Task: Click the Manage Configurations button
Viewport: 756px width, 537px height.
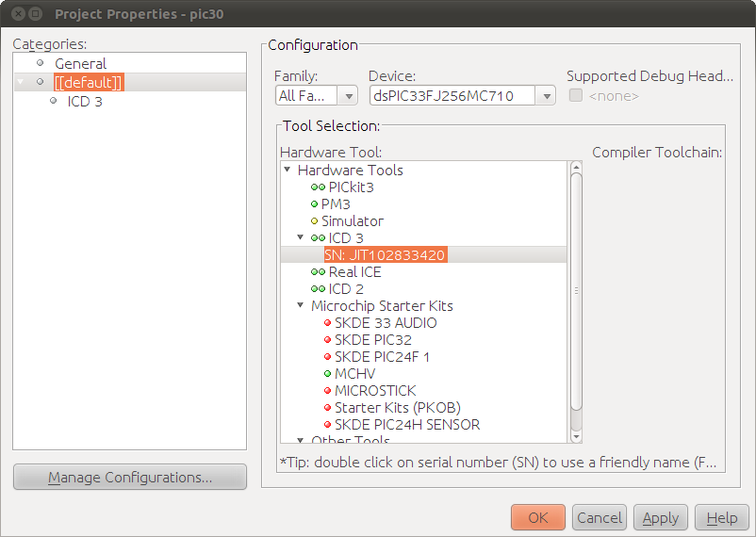Action: click(130, 478)
